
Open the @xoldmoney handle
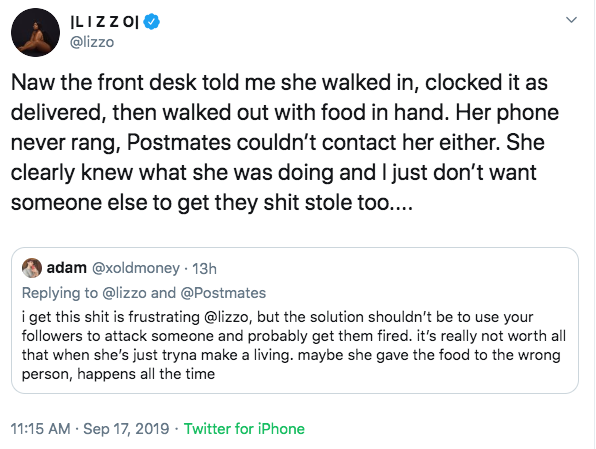pos(136,268)
